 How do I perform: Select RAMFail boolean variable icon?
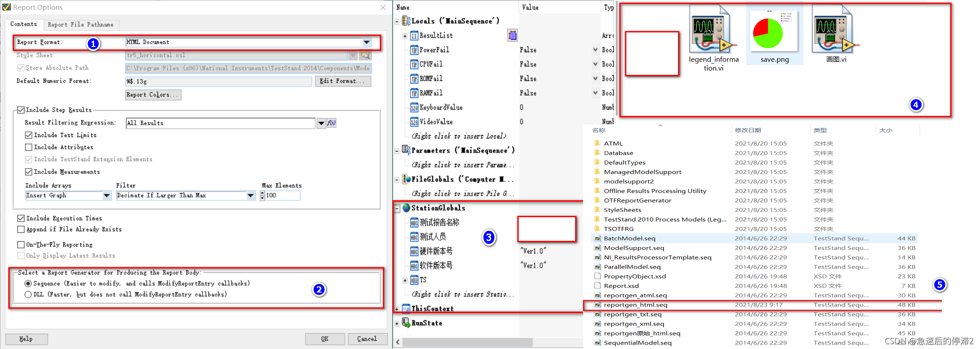pos(414,94)
